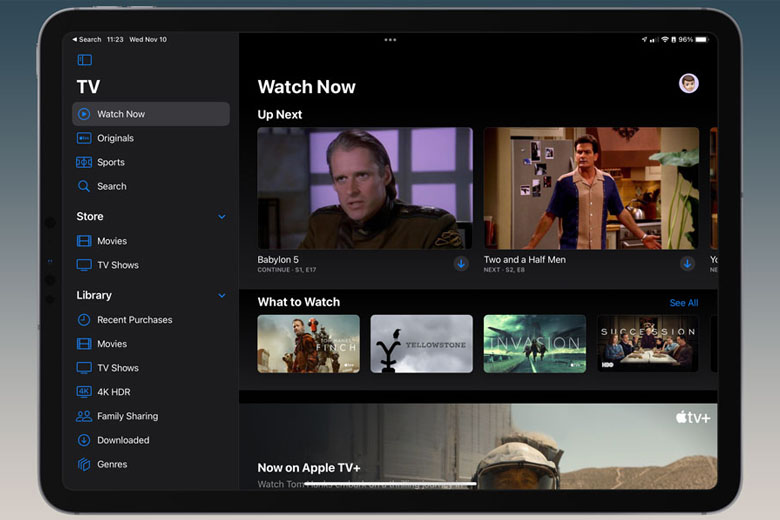Collapse the Store section chevron
This screenshot has height=520, width=780.
coord(222,216)
